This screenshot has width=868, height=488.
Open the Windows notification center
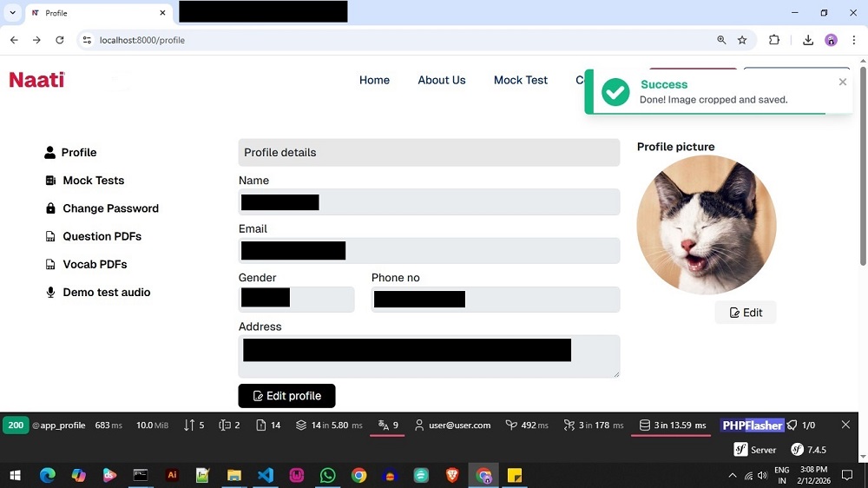tap(847, 475)
